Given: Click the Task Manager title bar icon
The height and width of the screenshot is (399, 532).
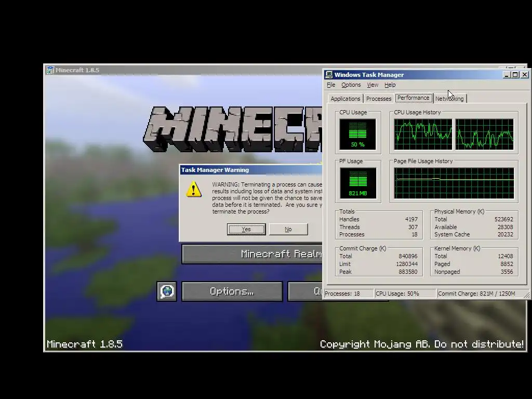Looking at the screenshot, I should tap(328, 75).
